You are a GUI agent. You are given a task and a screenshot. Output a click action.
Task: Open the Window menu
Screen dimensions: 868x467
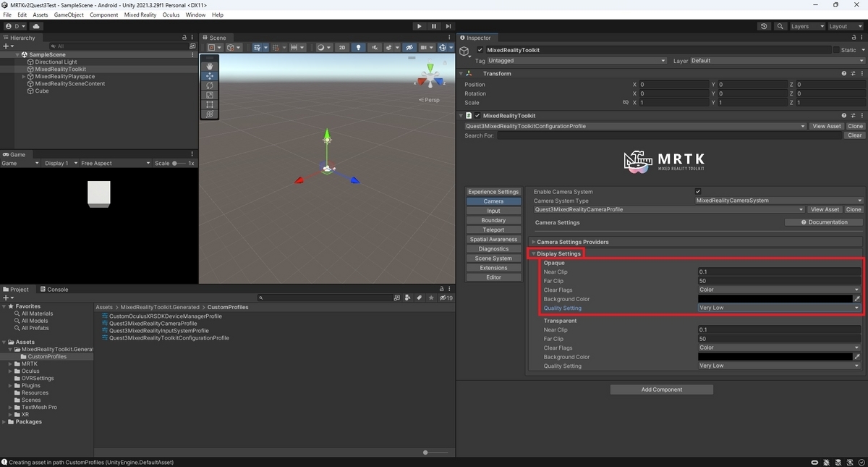click(x=195, y=14)
